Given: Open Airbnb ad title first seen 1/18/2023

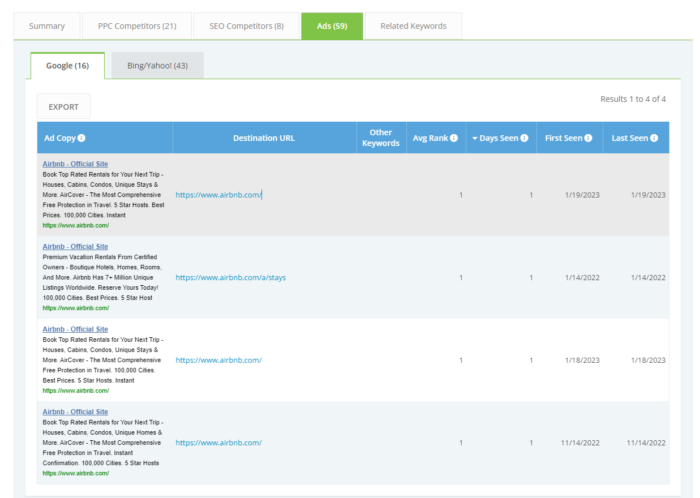Looking at the screenshot, I should coord(75,329).
